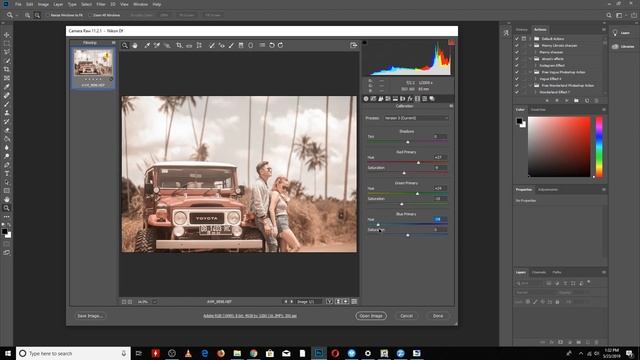The width and height of the screenshot is (640, 360).
Task: Open the Effects fx panel tab
Action: [x=410, y=99]
